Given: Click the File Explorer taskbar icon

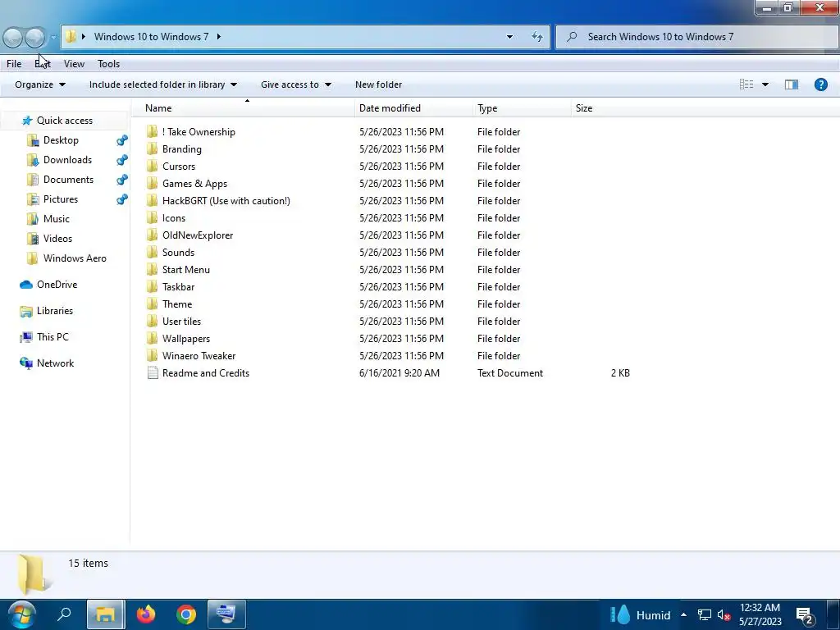Looking at the screenshot, I should (106, 614).
